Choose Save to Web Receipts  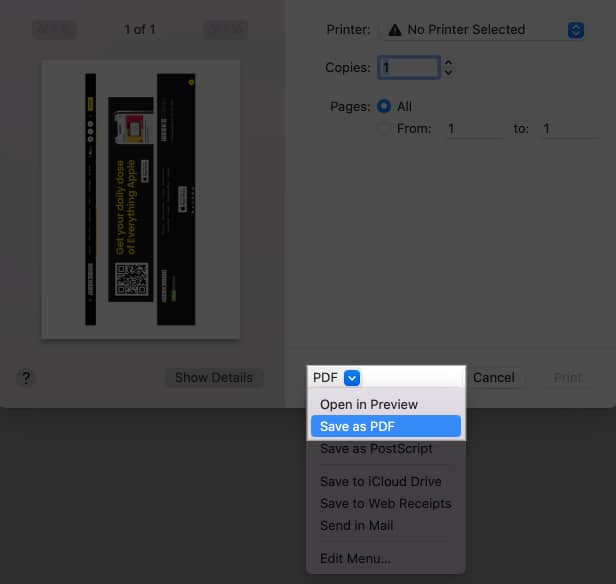click(385, 503)
